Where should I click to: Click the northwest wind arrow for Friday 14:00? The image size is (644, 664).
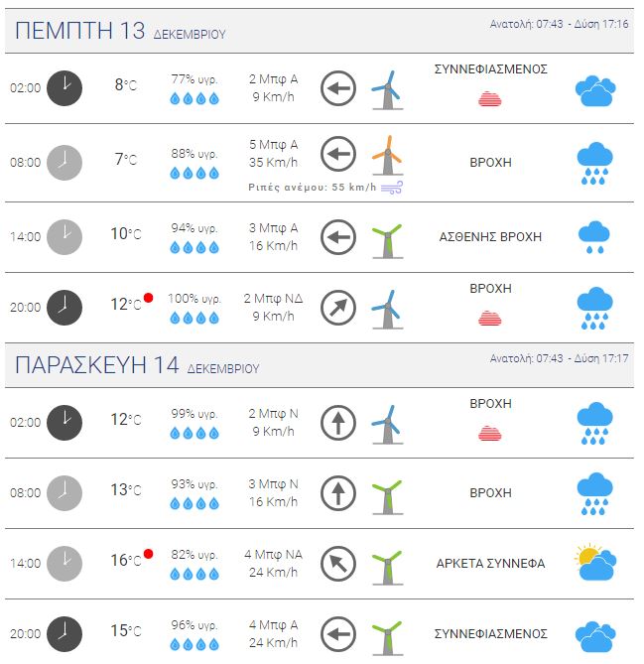338,564
